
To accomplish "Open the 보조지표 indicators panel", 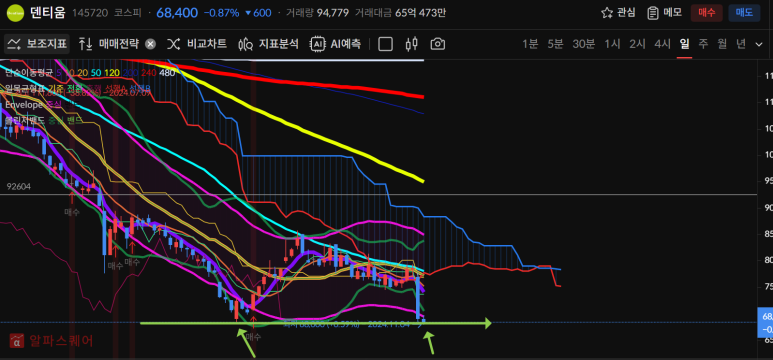I will [x=37, y=44].
